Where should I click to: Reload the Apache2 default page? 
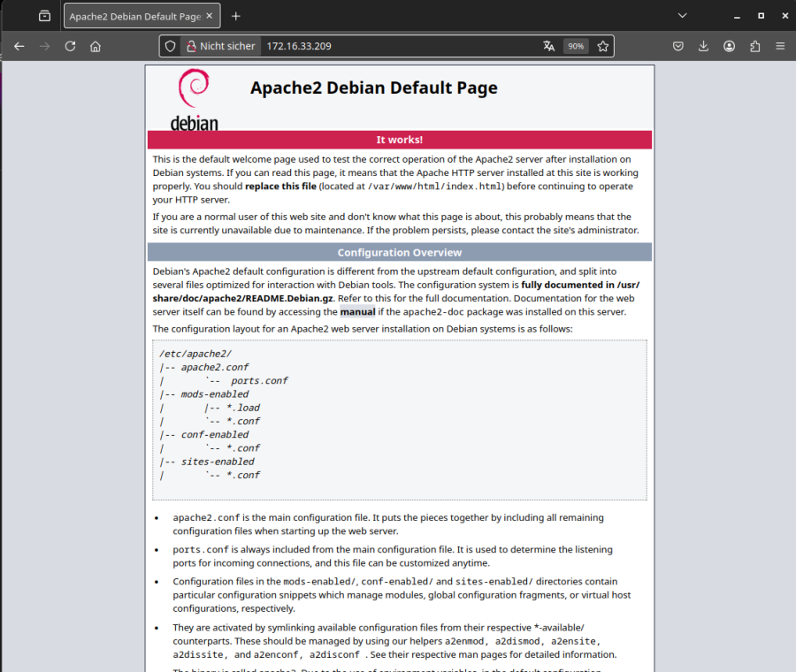[70, 45]
